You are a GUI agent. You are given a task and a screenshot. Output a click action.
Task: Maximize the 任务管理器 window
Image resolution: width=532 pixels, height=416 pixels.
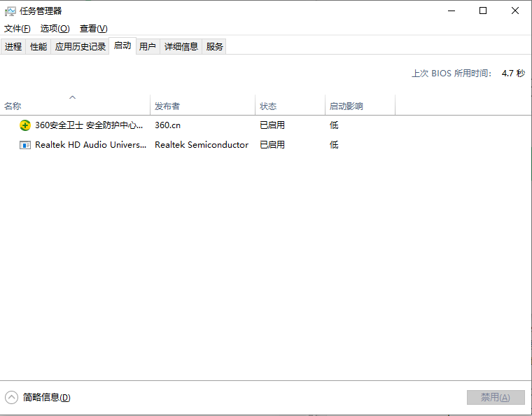pos(483,11)
